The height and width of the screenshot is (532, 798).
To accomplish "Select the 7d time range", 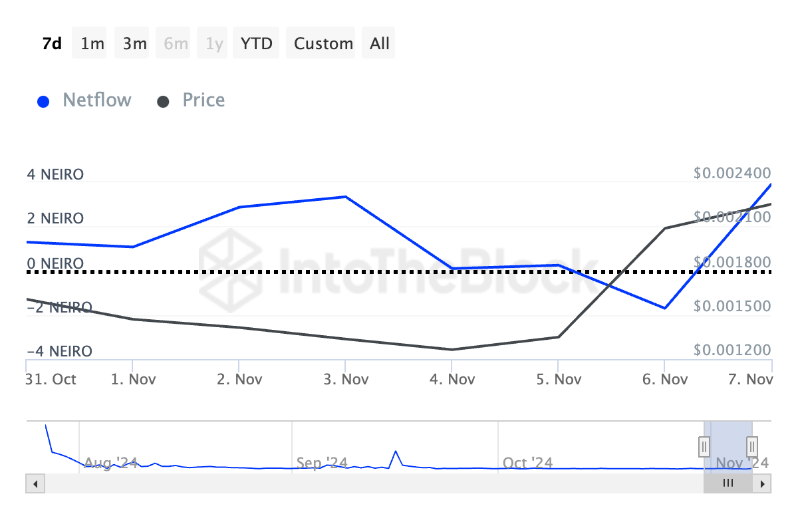I will (52, 44).
